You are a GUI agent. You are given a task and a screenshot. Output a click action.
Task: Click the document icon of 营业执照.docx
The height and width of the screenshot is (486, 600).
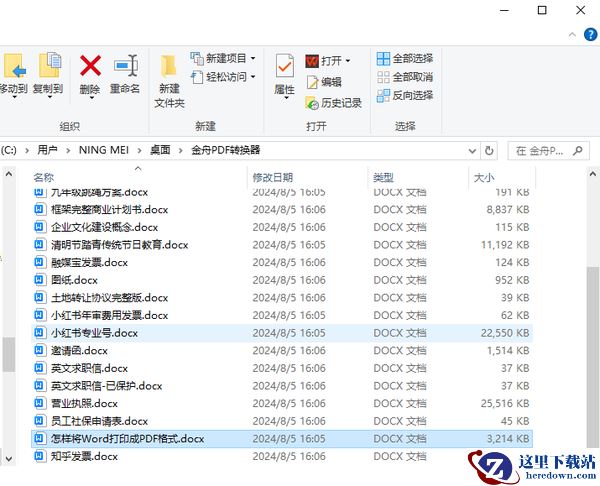[39, 403]
